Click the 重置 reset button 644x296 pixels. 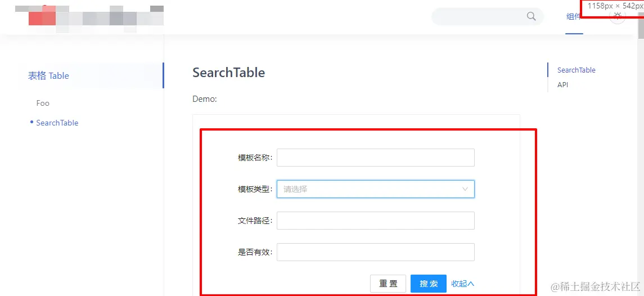pos(388,284)
